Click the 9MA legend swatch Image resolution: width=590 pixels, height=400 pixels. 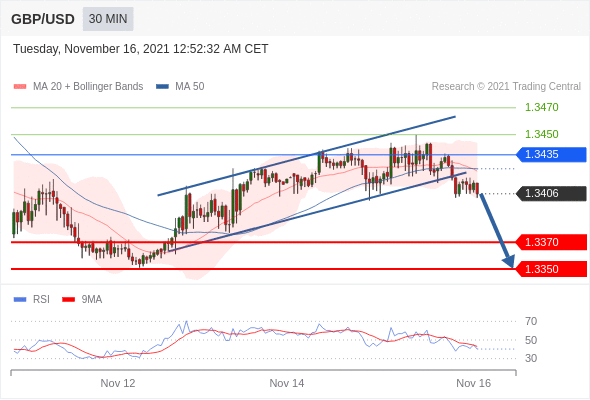coord(68,300)
